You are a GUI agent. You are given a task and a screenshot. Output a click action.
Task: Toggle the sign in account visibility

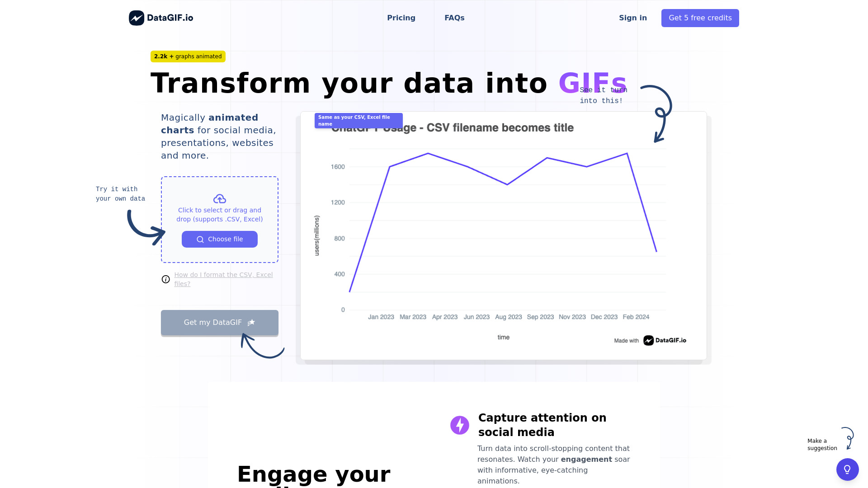tap(633, 18)
